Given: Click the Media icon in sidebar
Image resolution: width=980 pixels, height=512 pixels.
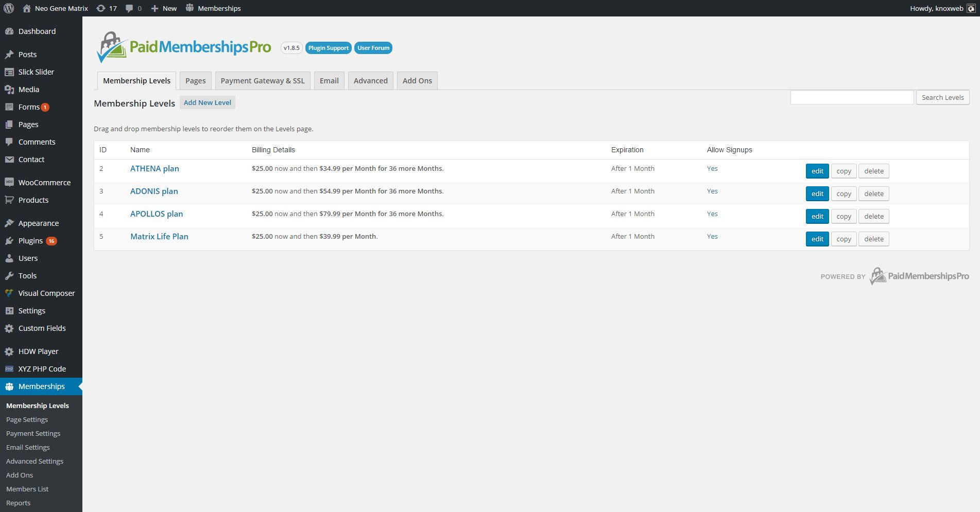Looking at the screenshot, I should point(9,90).
